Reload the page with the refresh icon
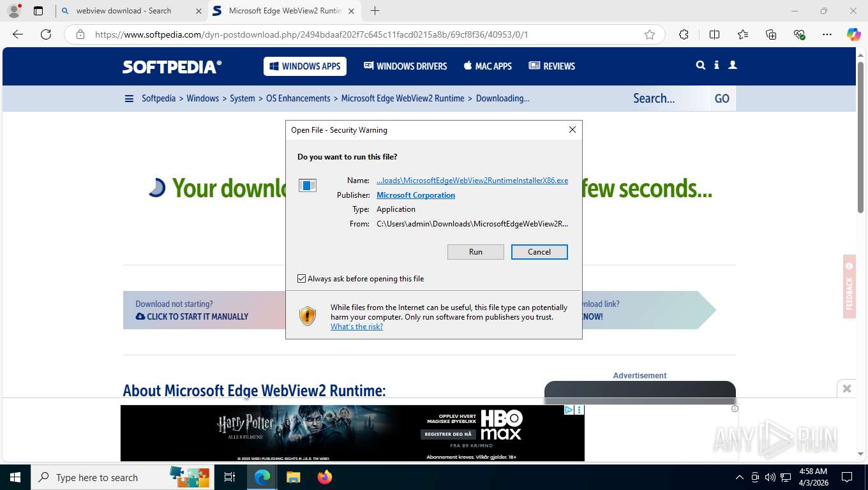 point(46,34)
